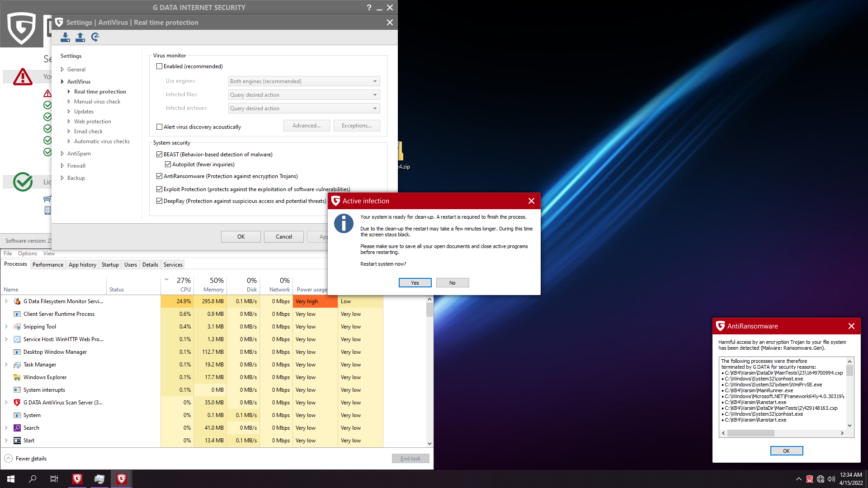
Task: Select Web protection in settings tree
Action: [x=92, y=122]
